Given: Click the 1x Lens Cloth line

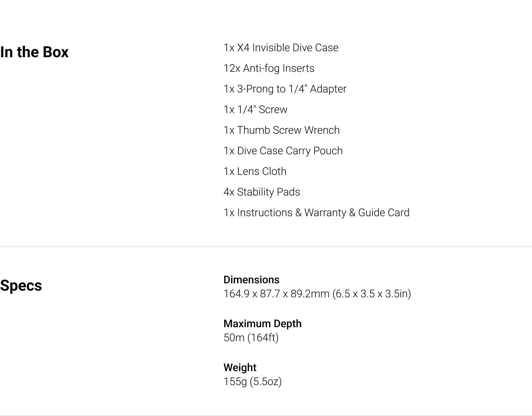Looking at the screenshot, I should point(255,172).
